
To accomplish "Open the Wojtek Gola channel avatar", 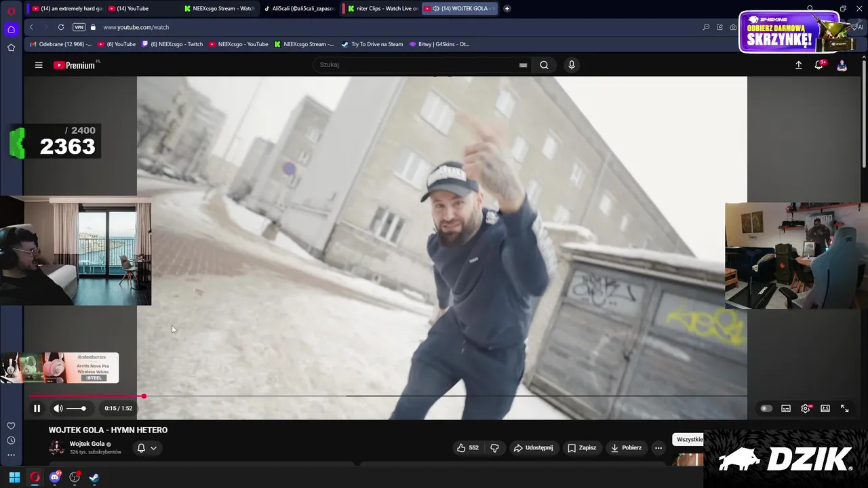I will pos(56,447).
